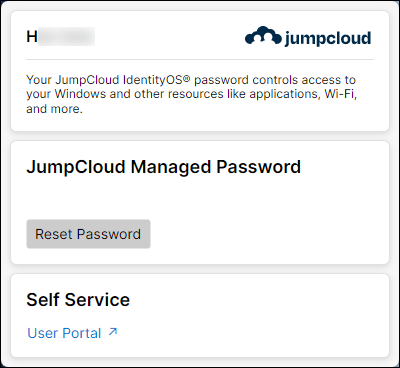This screenshot has height=368, width=400.
Task: Select the Self Service heading
Action: coord(78,300)
